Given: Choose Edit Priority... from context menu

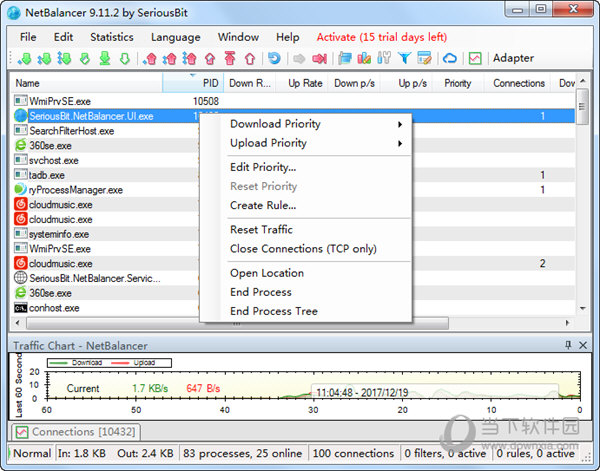Looking at the screenshot, I should 306,167.
